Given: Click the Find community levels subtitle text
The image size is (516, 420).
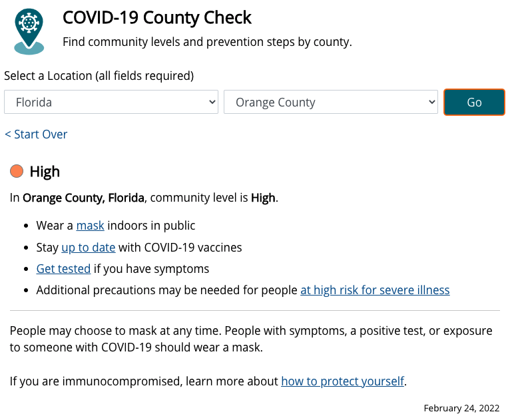Looking at the screenshot, I should tap(207, 42).
